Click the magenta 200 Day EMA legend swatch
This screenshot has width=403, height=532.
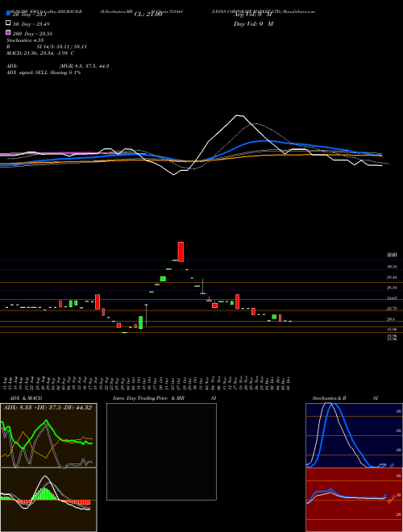tap(8, 32)
